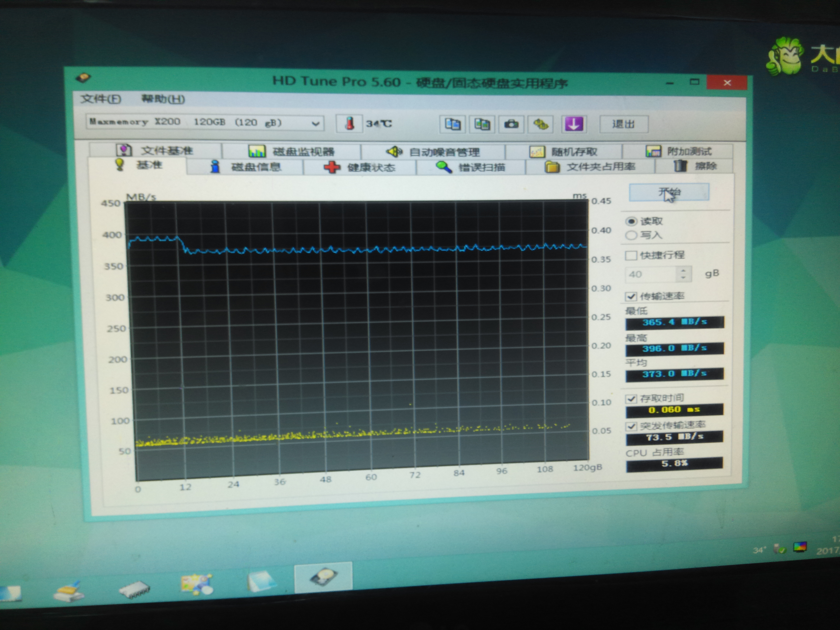Switch to the 磁盘监视器 tab
The width and height of the screenshot is (840, 630).
291,151
